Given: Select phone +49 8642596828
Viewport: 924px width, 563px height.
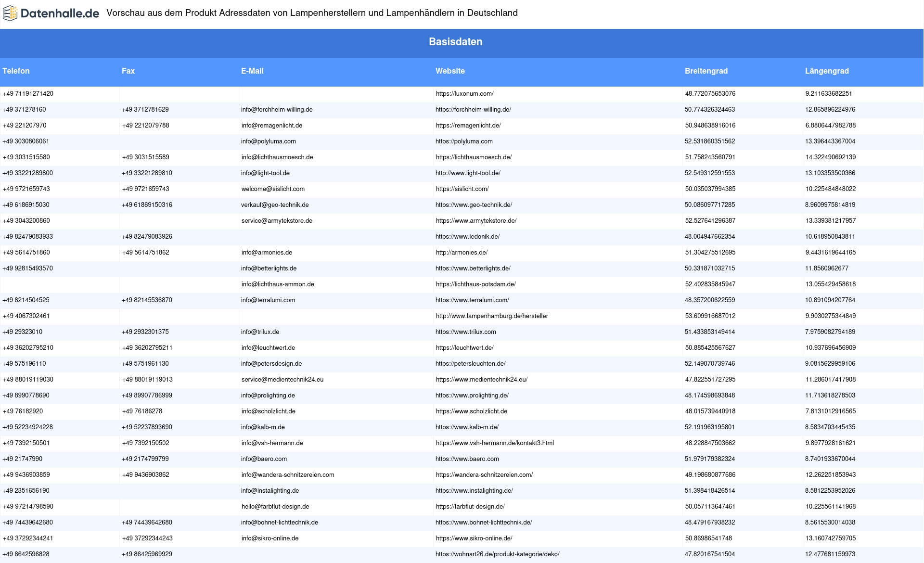Looking at the screenshot, I should pyautogui.click(x=26, y=554).
